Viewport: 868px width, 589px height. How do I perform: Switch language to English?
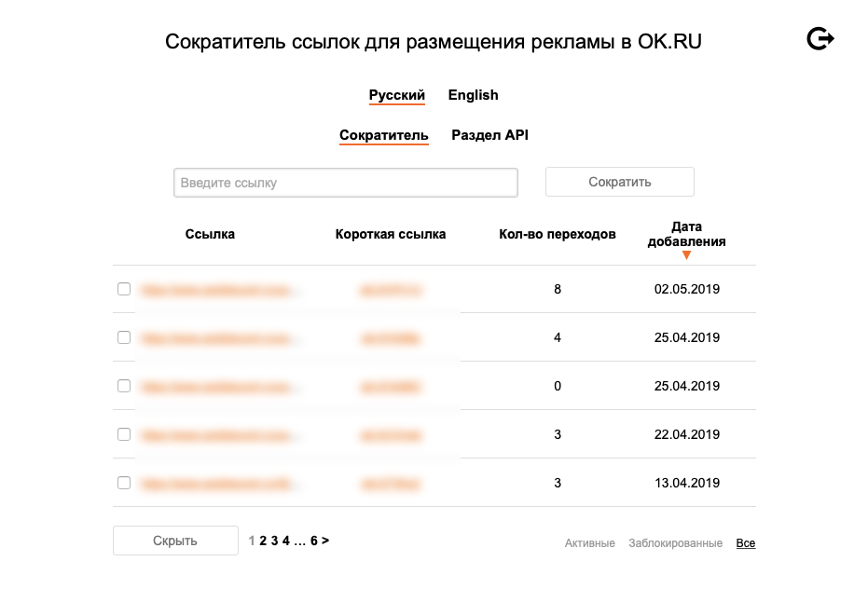click(x=474, y=95)
